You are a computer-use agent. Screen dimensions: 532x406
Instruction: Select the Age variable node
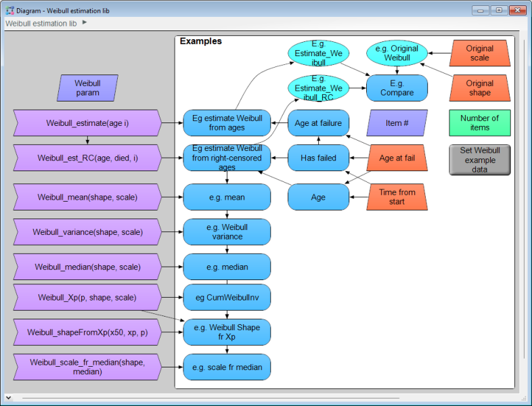[x=318, y=197]
